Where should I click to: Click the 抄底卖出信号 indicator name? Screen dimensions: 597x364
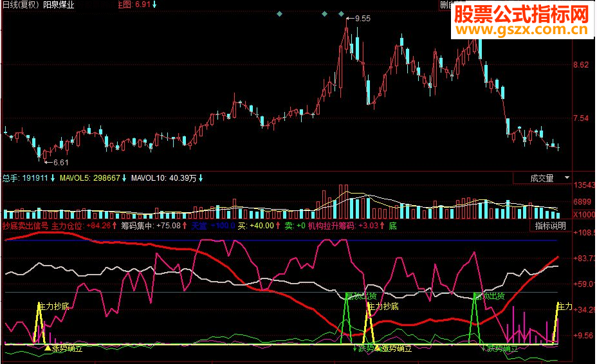click(26, 225)
